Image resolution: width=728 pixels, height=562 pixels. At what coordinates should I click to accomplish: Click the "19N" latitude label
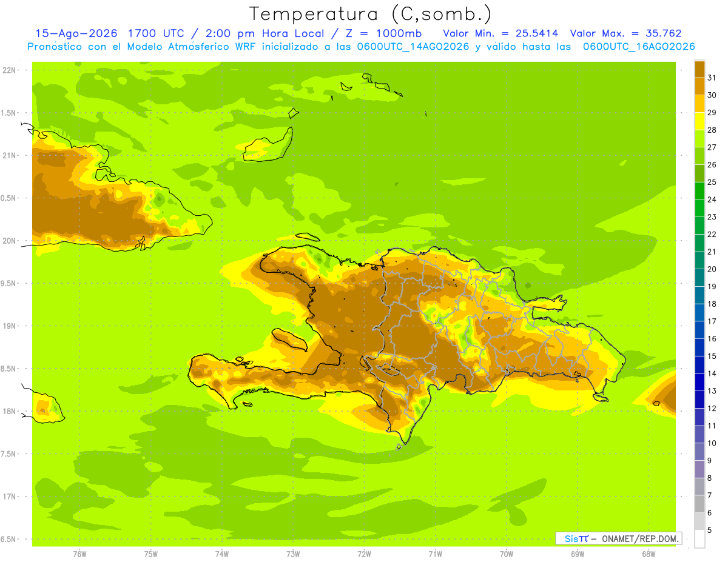pos(9,326)
